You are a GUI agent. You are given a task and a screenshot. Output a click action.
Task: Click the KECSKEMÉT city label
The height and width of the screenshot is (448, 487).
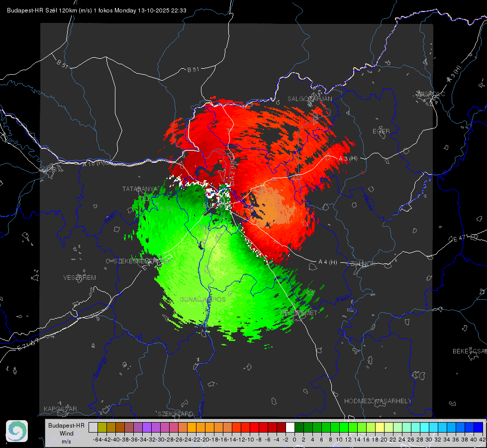[x=299, y=313]
